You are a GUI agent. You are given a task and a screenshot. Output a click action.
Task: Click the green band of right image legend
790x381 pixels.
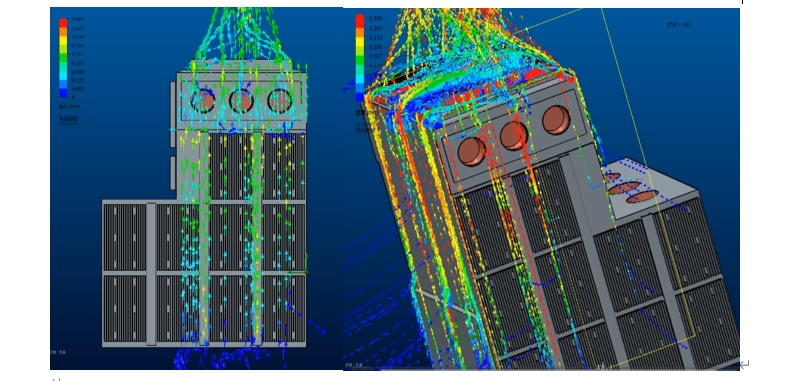point(360,60)
